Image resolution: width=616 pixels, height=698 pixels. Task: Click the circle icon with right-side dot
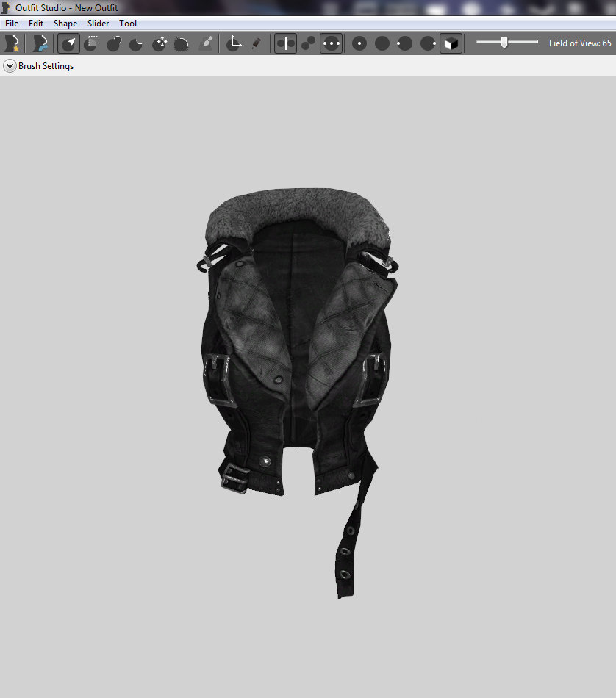(x=428, y=43)
